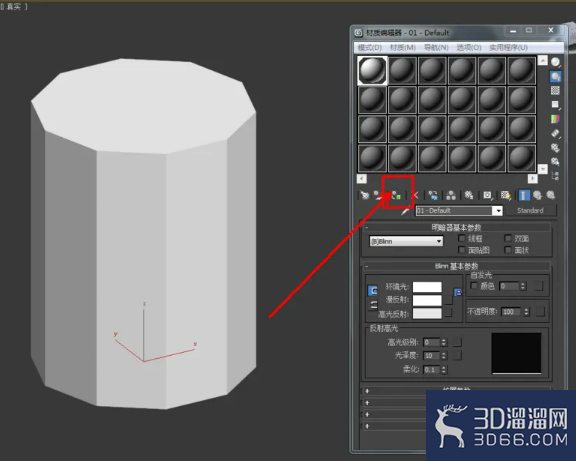Open the 漫反射 color swatch
The image size is (576, 461).
pos(427,300)
